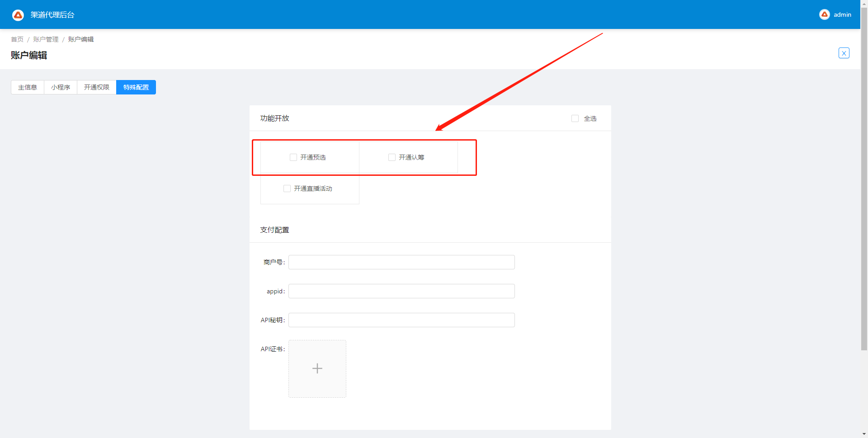Click the plus icon to upload API证书

317,369
